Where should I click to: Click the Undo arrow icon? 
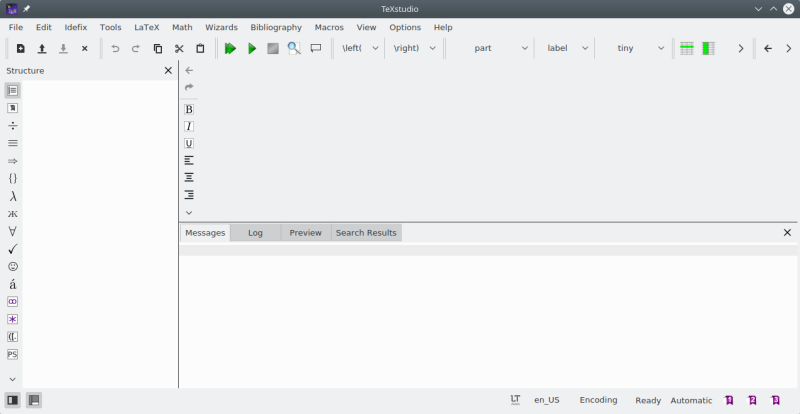[115, 48]
